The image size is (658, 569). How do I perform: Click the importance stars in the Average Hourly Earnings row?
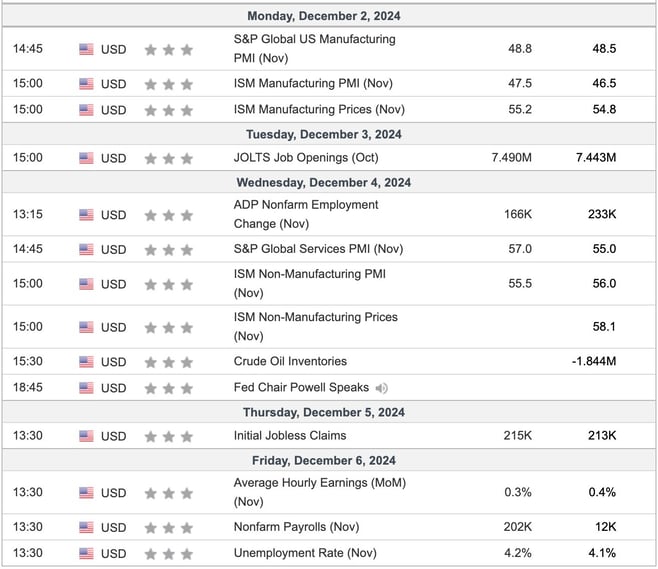point(169,493)
